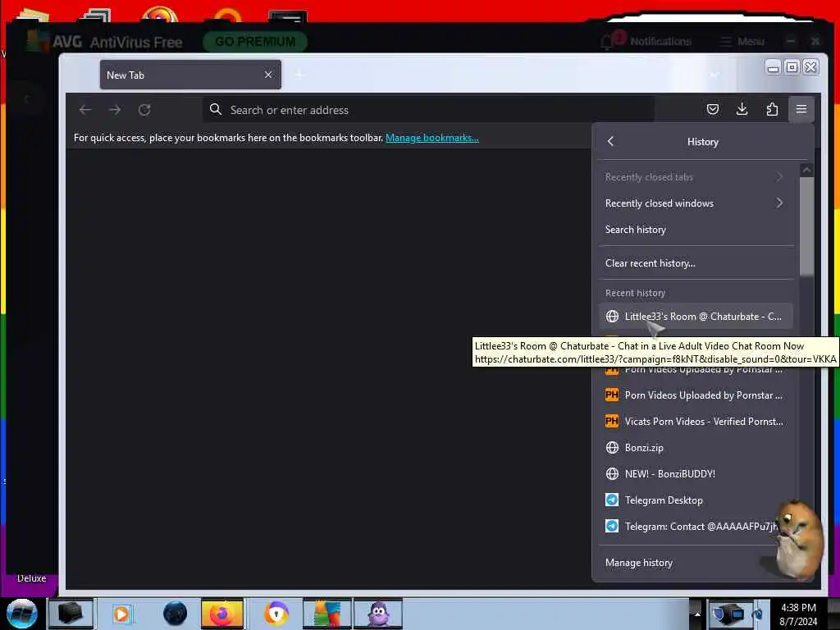The image size is (840, 630).
Task: Open Telegram: Contact history entry
Action: [696, 526]
